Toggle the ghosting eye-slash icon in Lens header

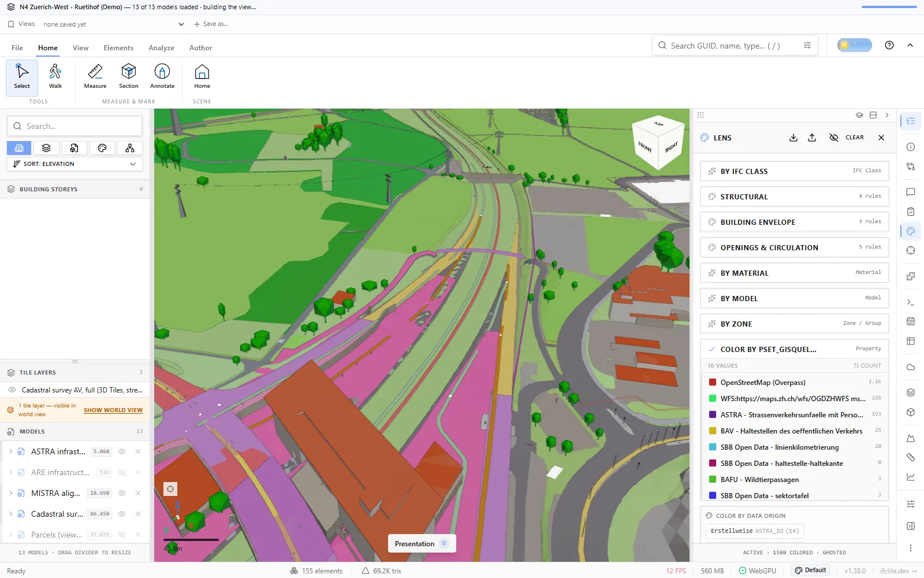[x=834, y=138]
